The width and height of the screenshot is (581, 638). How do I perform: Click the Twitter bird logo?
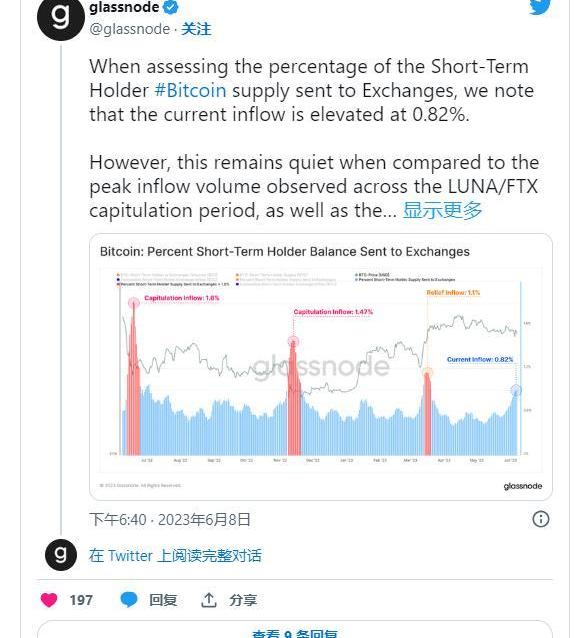[x=540, y=7]
